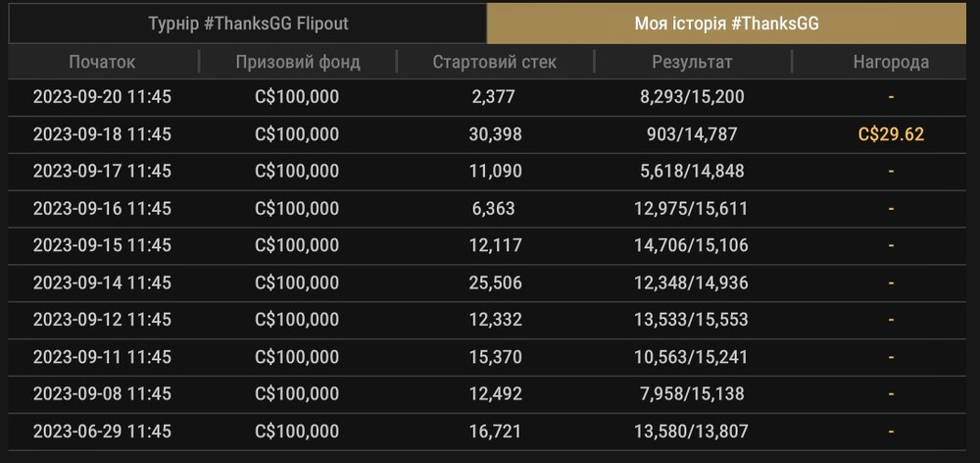
Task: Switch to Турнір #ThanksGG Flipout tab
Action: coord(248,24)
